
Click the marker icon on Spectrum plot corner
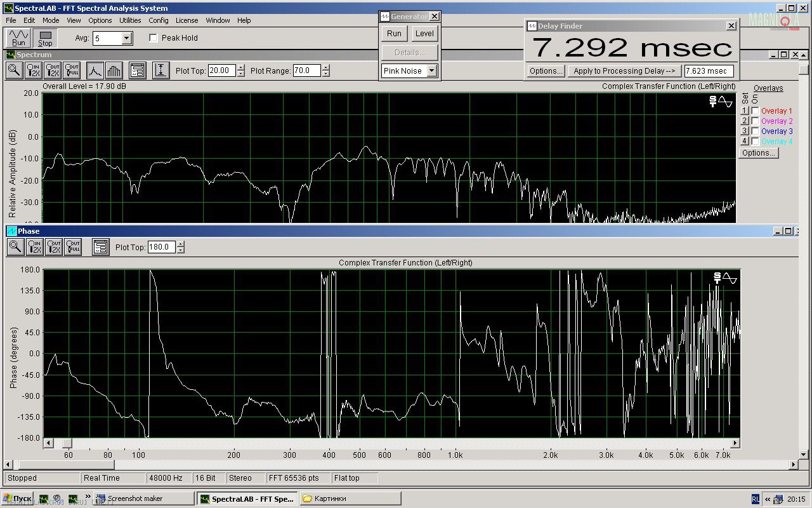click(713, 101)
